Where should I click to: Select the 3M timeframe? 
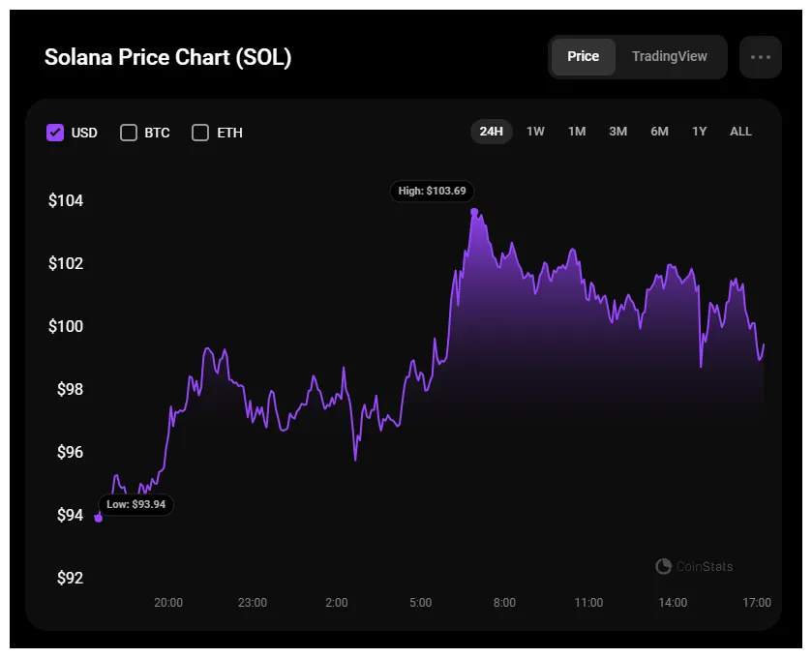click(x=617, y=131)
